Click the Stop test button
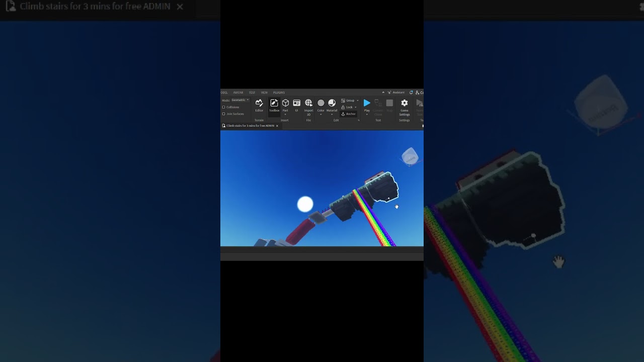 click(389, 105)
